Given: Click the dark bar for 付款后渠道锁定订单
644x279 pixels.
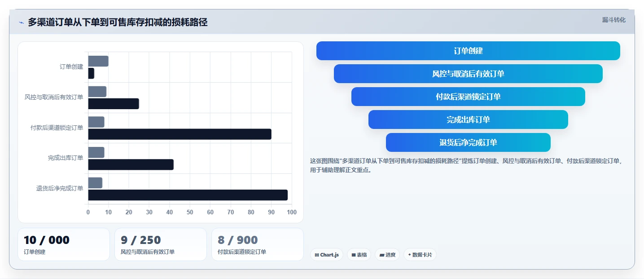Looking at the screenshot, I should click(180, 134).
